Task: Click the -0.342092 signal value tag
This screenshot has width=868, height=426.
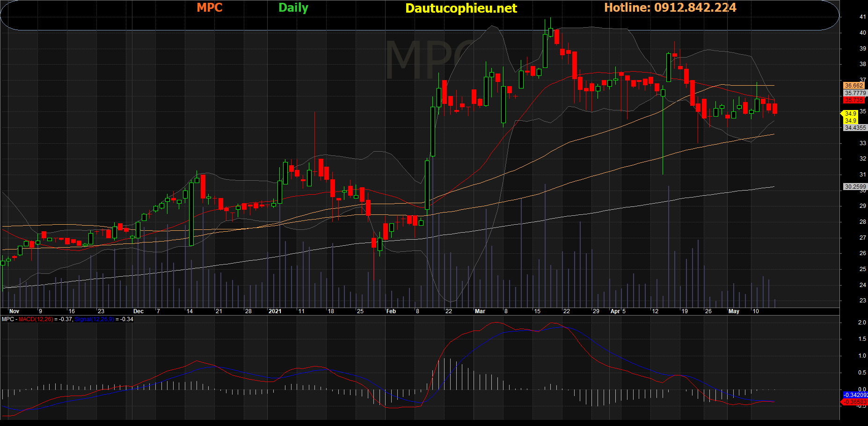Action: (856, 395)
